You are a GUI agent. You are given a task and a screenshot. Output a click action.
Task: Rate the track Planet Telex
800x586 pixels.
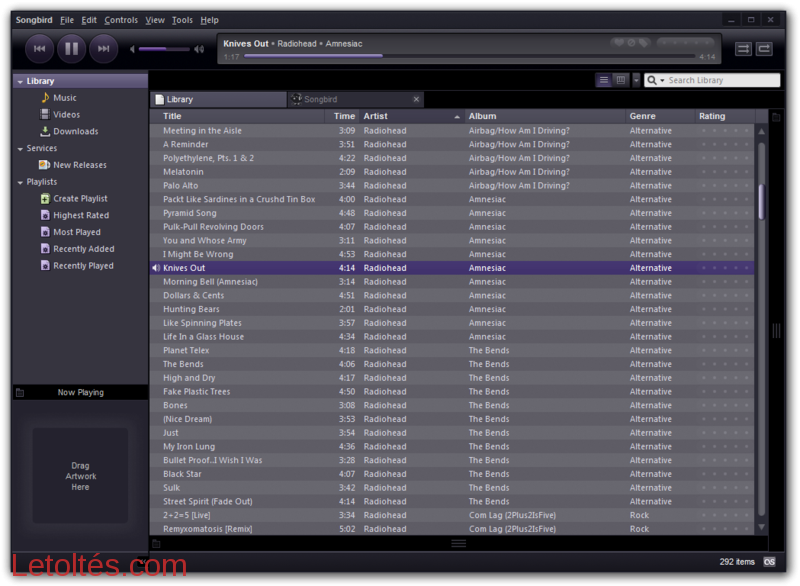click(725, 350)
